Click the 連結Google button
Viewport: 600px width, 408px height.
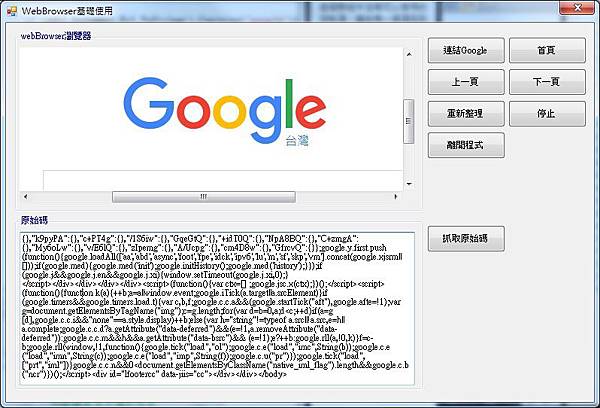click(x=466, y=50)
